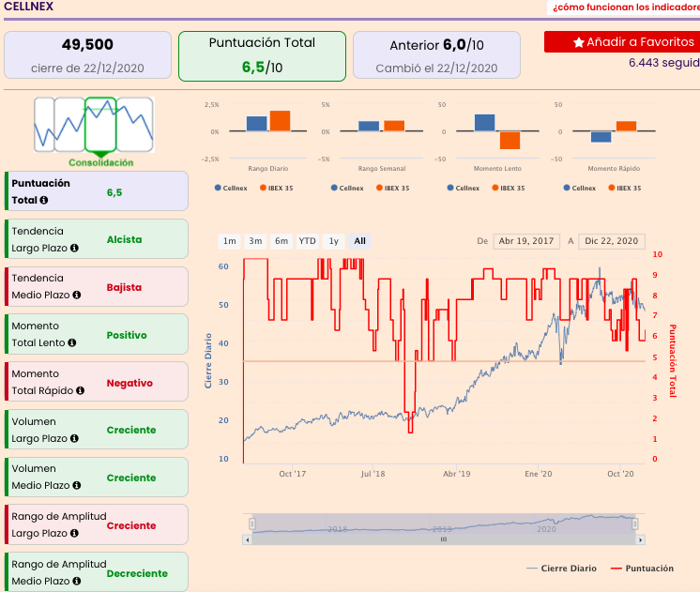Click the star icon on Añadir a Favoritos
700x592 pixels.
[x=579, y=42]
